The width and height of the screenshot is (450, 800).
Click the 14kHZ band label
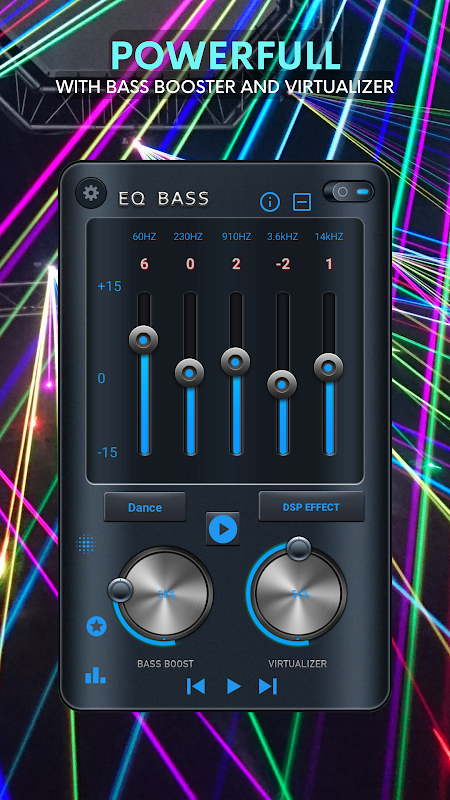click(x=329, y=237)
